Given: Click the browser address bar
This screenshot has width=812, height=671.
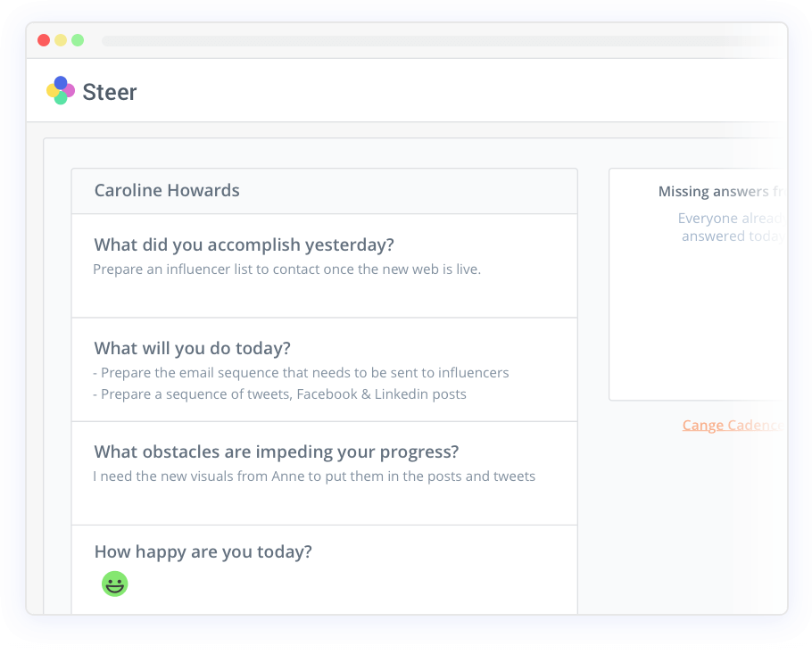Looking at the screenshot, I should point(443,41).
